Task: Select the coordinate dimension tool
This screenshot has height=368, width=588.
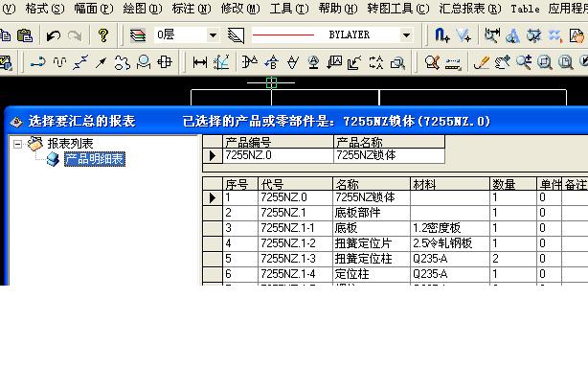Action: pyautogui.click(x=221, y=62)
